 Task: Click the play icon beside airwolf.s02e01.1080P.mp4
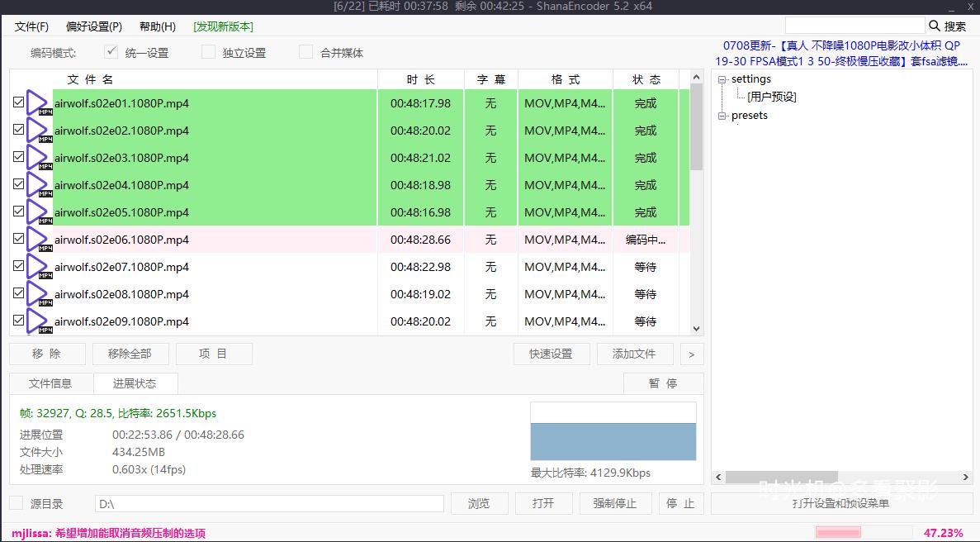(36, 102)
